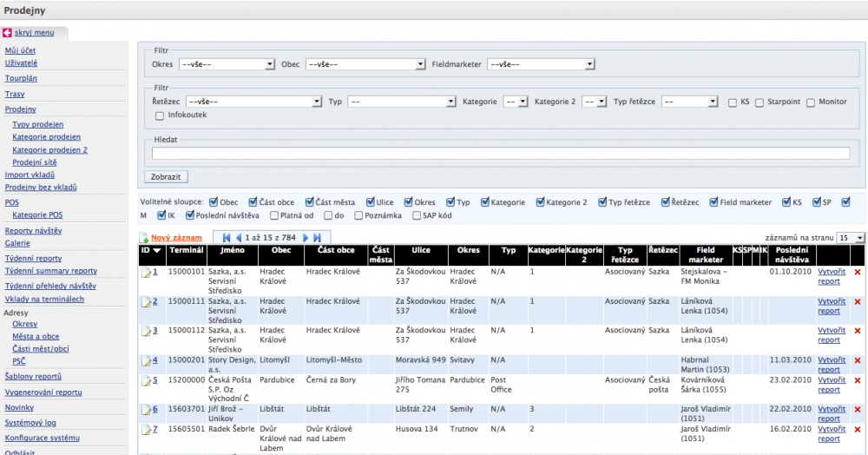Delete record with terminal 15000101

tap(858, 273)
